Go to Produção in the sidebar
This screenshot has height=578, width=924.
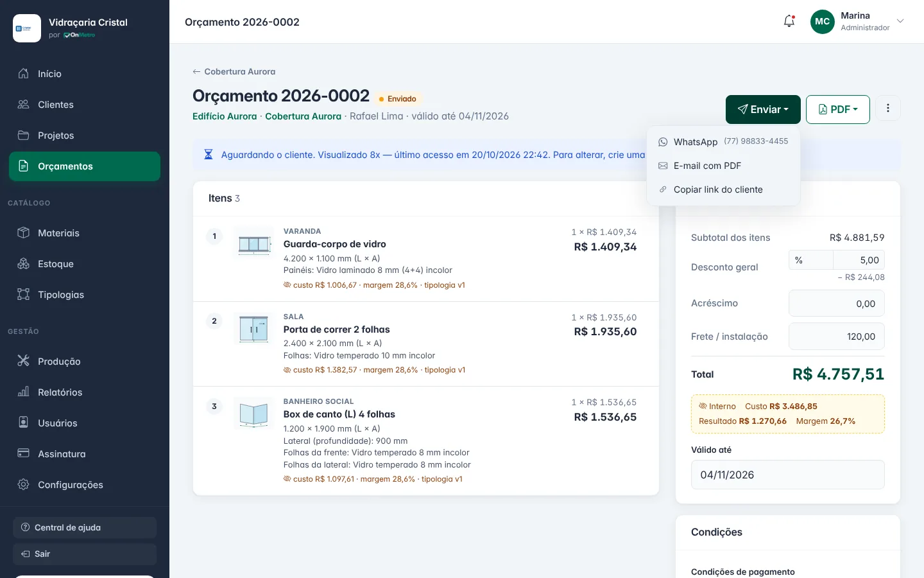(x=85, y=362)
